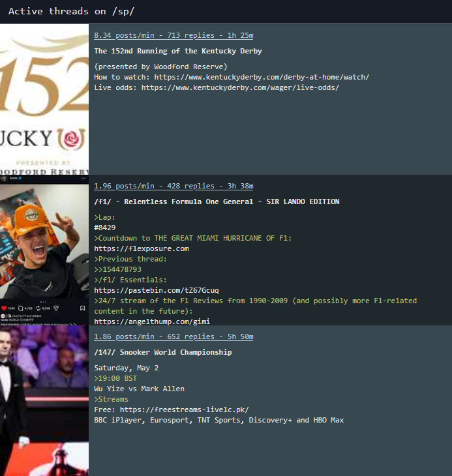The width and height of the screenshot is (452, 476).
Task: Click the comment bubble icon in F1 thumbnail
Action: (x=21, y=308)
